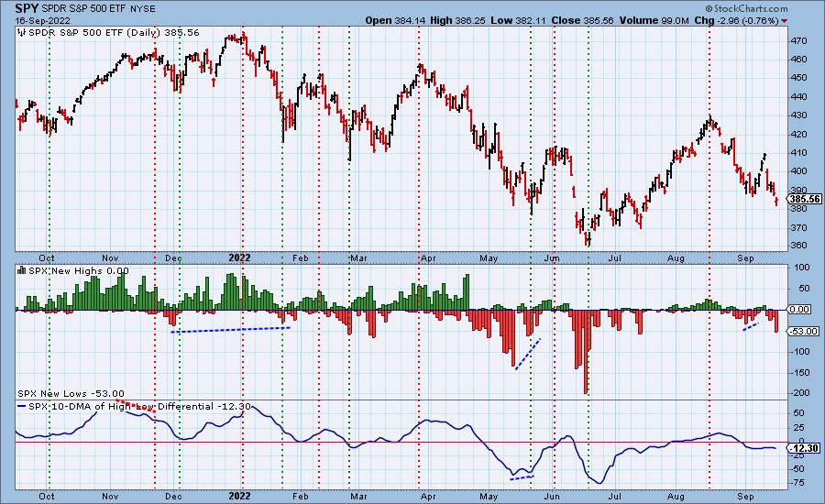This screenshot has width=825, height=504.
Task: Click the Volume 99.0M reading
Action: pos(654,20)
